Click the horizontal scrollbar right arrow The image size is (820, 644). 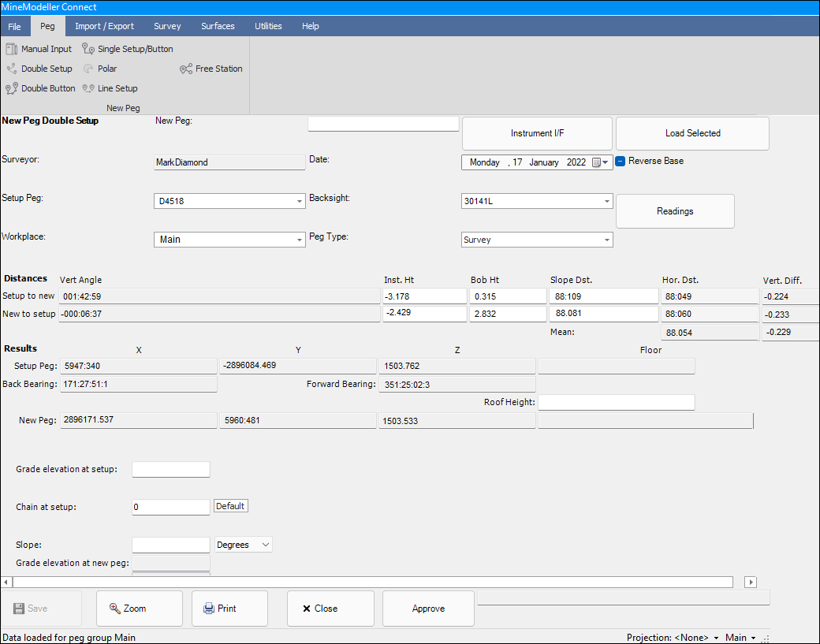[751, 582]
